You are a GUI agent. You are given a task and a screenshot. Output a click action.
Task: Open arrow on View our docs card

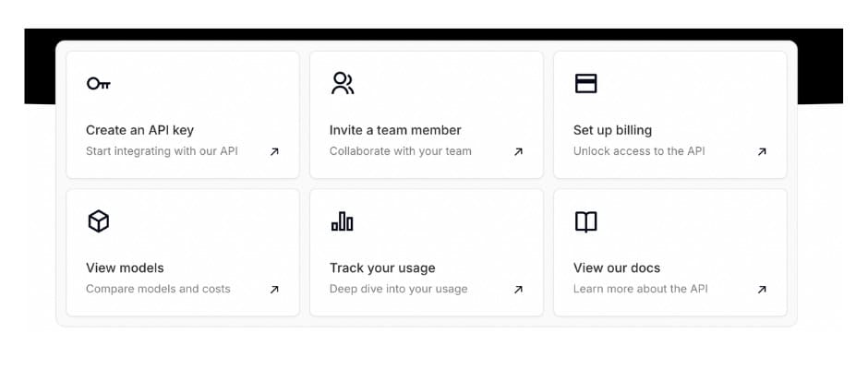[x=762, y=290]
